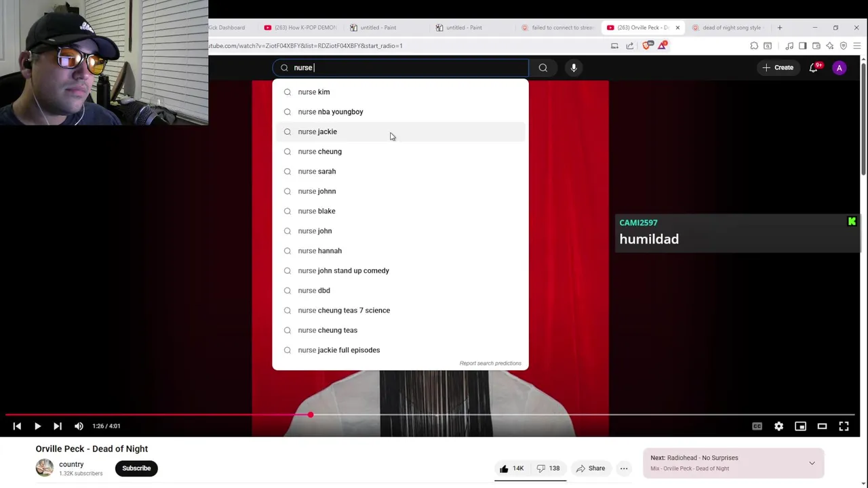Click into the YouTube search field

pyautogui.click(x=400, y=68)
